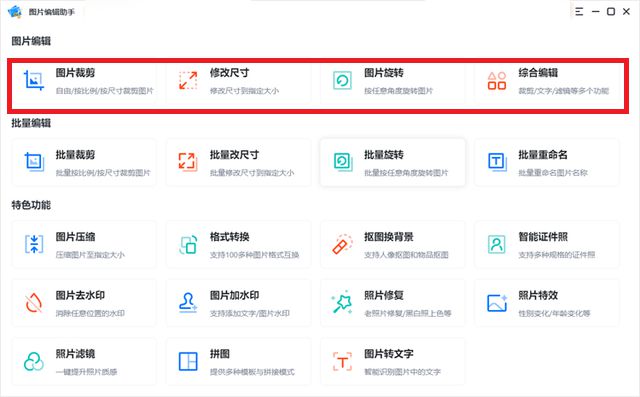Click the 综合编辑 shapes icon
Image resolution: width=640 pixels, height=397 pixels.
[497, 80]
